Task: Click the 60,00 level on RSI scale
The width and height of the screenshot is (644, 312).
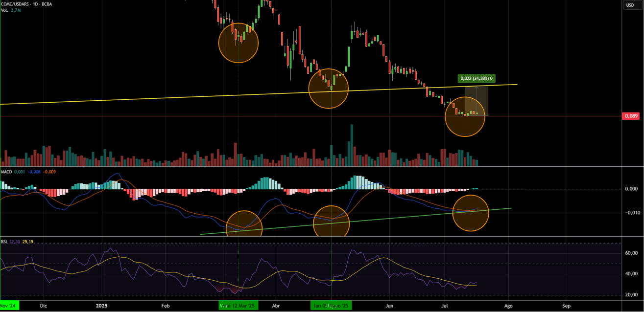Action: 631,253
